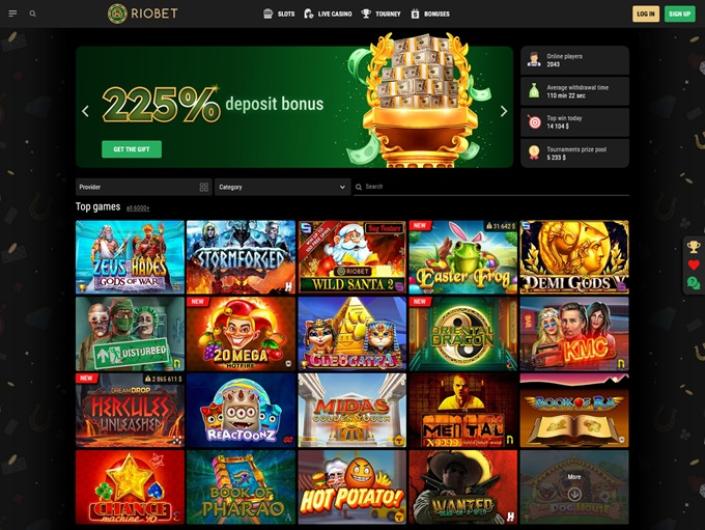Viewport: 705px width, 530px height.
Task: Click the Log In button
Action: [x=645, y=14]
